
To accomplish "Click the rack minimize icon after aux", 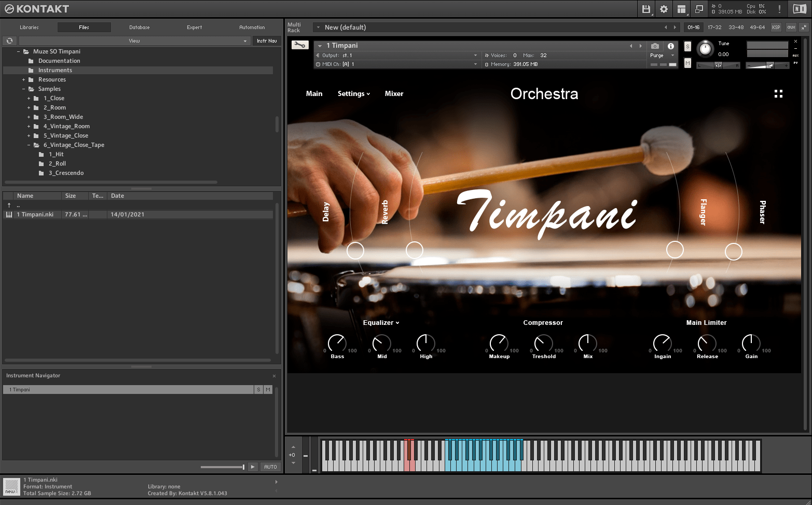I will point(804,27).
